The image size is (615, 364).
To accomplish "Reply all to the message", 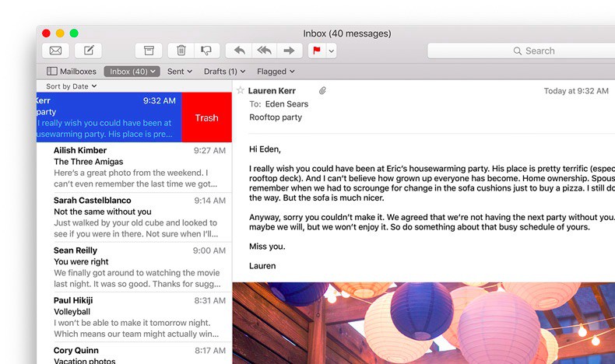I will click(264, 51).
